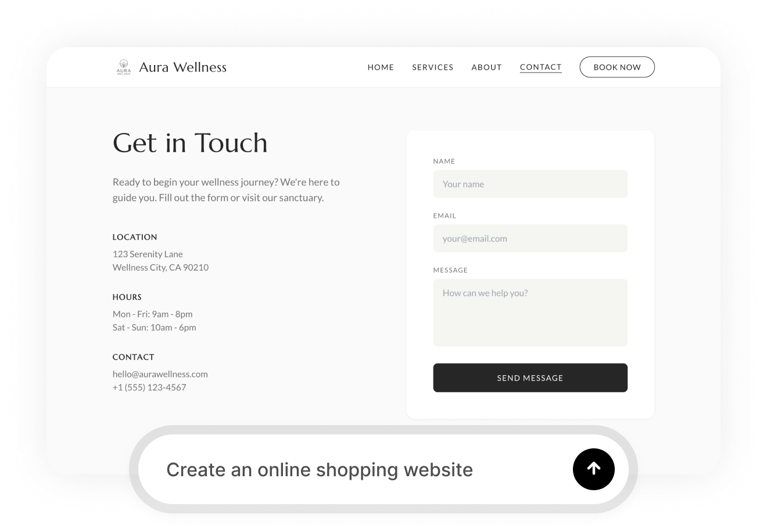
Task: Click the Aura Wellness site title text
Action: click(x=182, y=67)
